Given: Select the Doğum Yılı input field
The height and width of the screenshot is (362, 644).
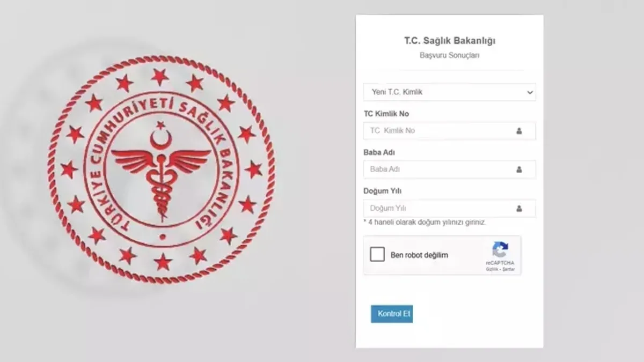Looking at the screenshot, I should [437, 209].
